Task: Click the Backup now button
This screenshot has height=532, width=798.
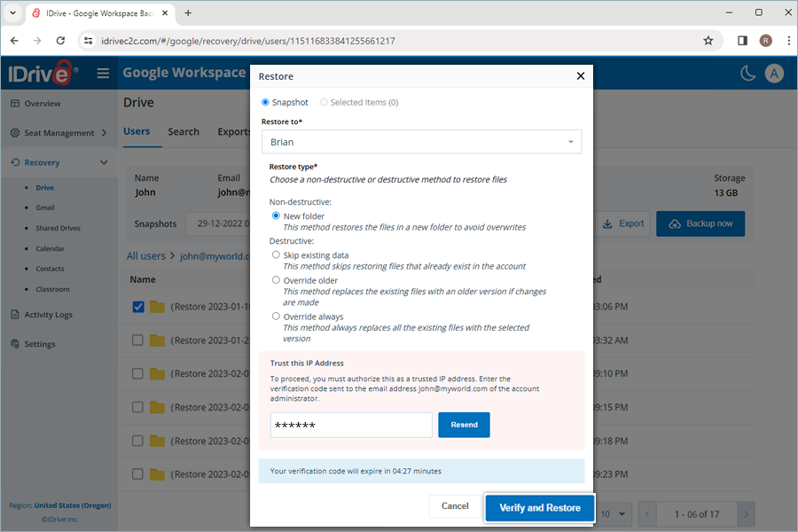Action: (x=700, y=223)
